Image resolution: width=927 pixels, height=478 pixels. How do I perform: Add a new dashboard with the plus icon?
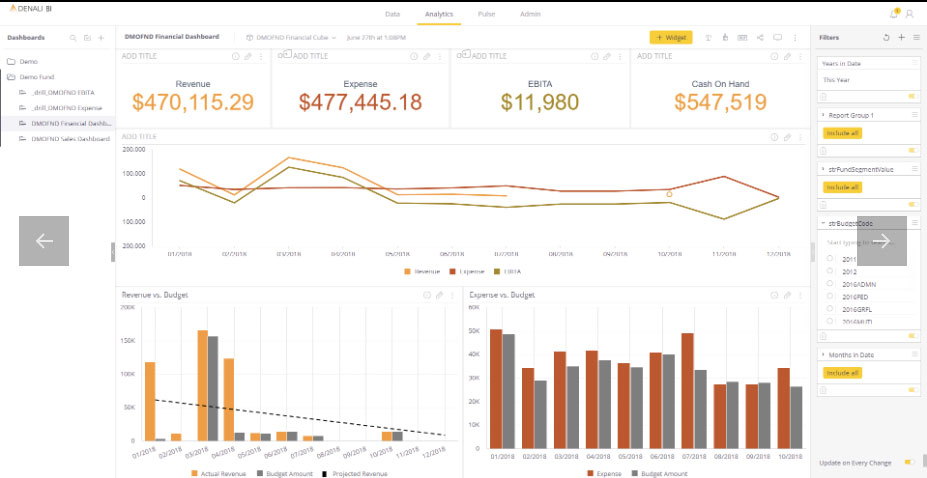coord(101,38)
